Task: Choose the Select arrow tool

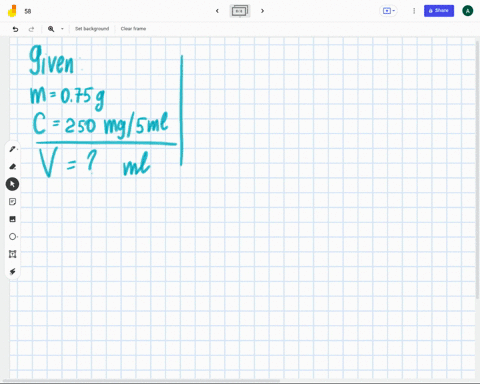Action: click(x=12, y=184)
